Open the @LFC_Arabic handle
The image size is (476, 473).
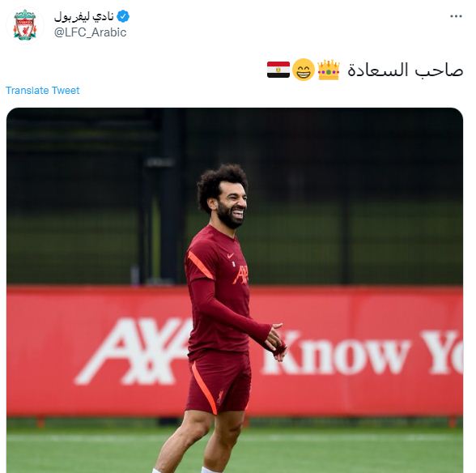[90, 32]
